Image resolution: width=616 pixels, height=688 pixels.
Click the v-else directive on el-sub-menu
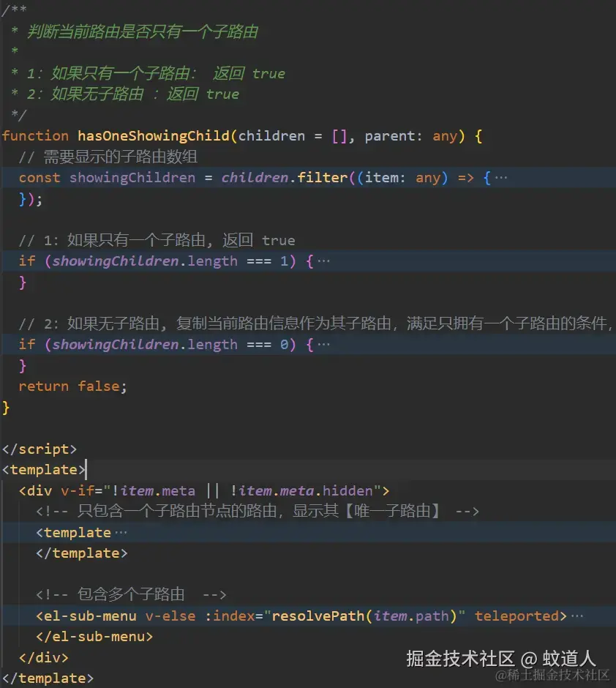pos(170,616)
